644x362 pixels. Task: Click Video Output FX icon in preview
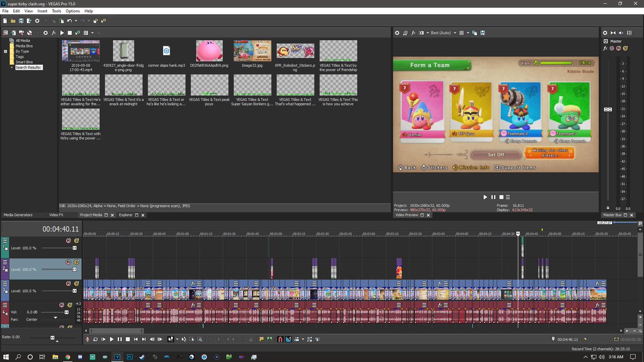click(413, 33)
